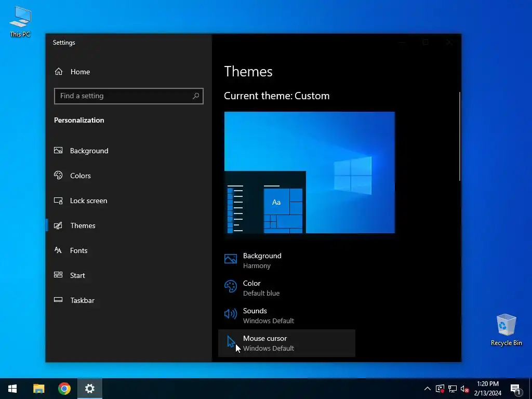Click Mouse cursor Windows Default option
The image size is (532, 399).
287,343
